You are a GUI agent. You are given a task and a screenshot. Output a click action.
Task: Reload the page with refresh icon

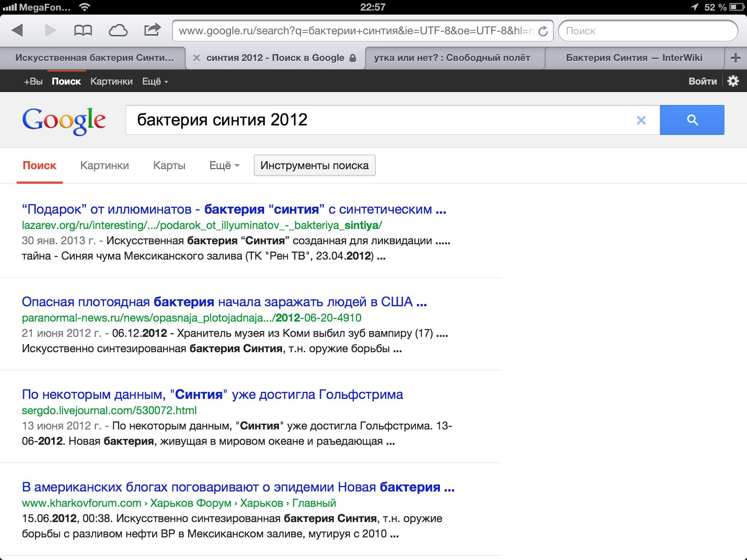click(543, 31)
